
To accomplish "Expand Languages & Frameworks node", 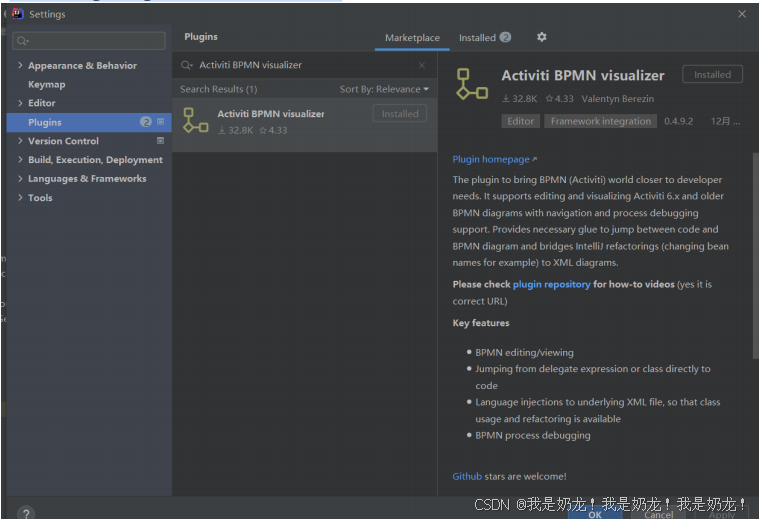I will click(x=20, y=178).
